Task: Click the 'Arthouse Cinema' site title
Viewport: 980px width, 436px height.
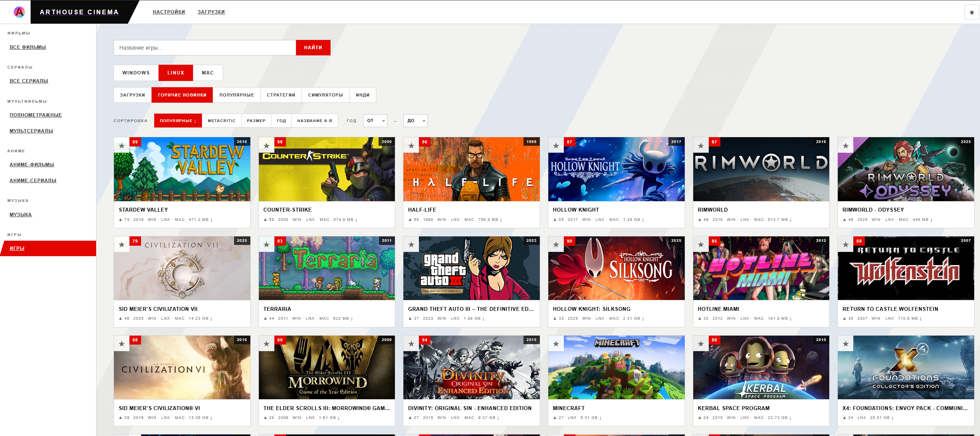Action: [79, 12]
